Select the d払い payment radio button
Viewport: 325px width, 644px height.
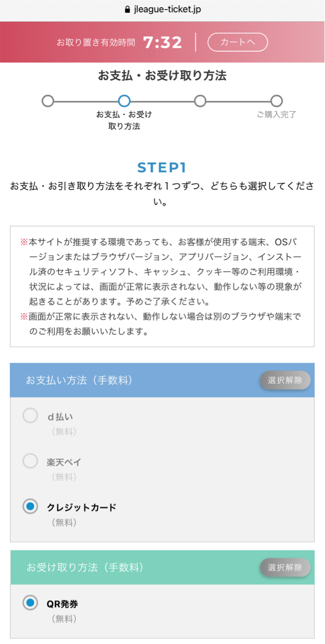(30, 416)
